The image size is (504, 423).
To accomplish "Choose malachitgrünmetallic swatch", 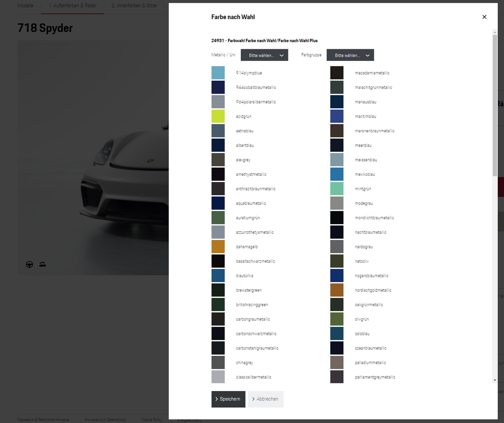I will [337, 87].
